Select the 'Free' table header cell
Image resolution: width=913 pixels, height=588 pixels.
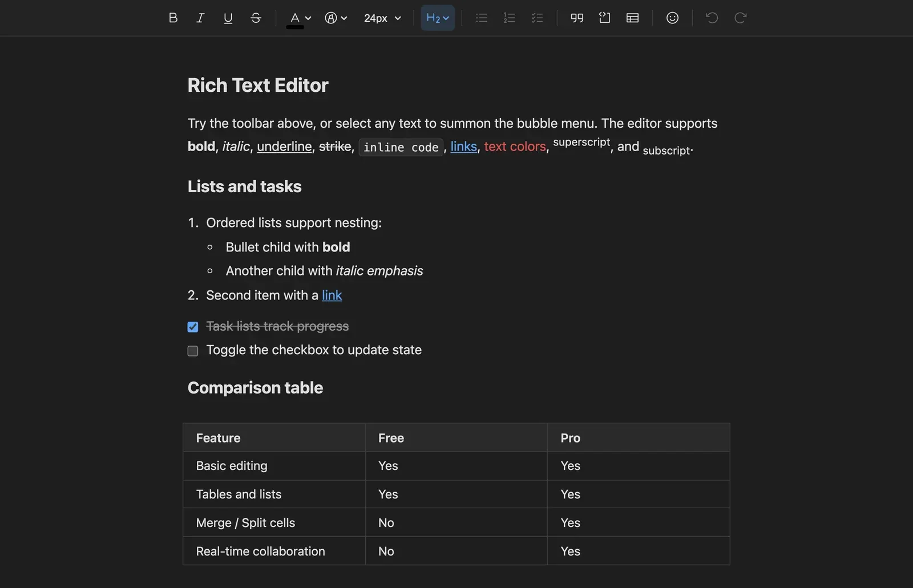click(457, 438)
